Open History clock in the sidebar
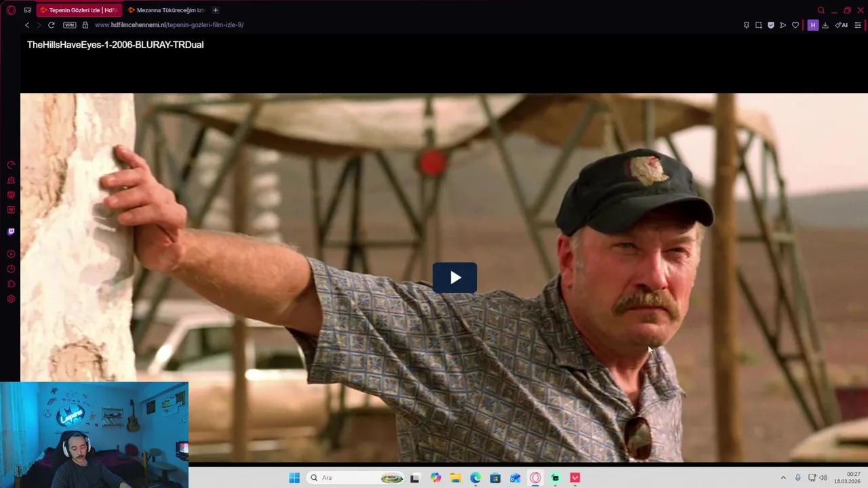 coord(11,269)
